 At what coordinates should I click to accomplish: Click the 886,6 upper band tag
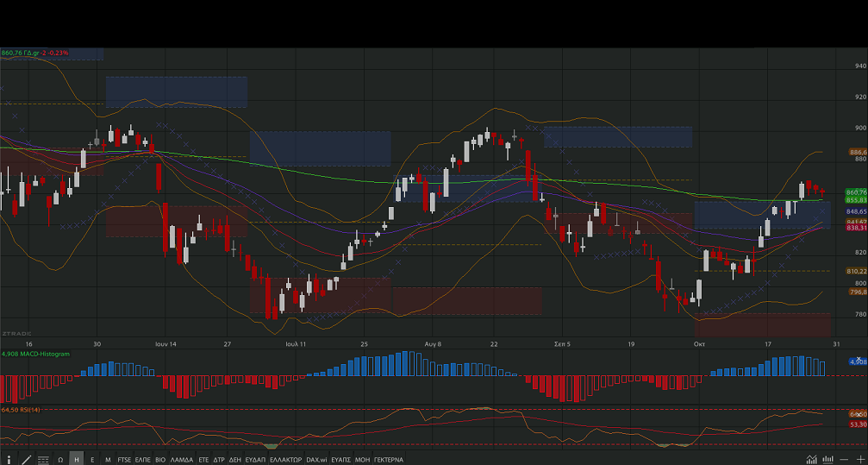(858, 152)
